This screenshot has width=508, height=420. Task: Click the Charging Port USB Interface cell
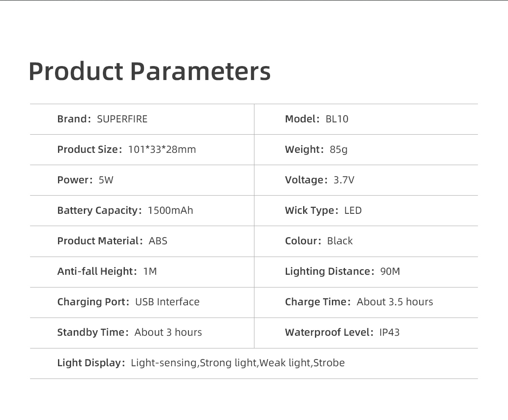(128, 302)
